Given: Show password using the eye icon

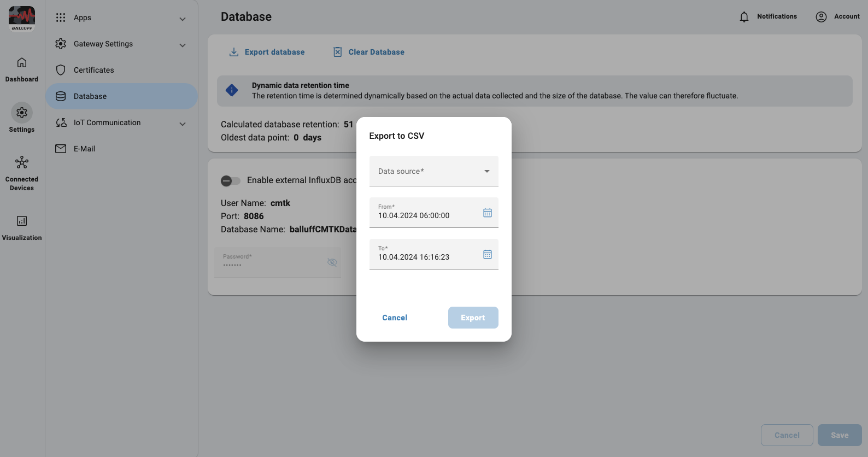Looking at the screenshot, I should 332,262.
